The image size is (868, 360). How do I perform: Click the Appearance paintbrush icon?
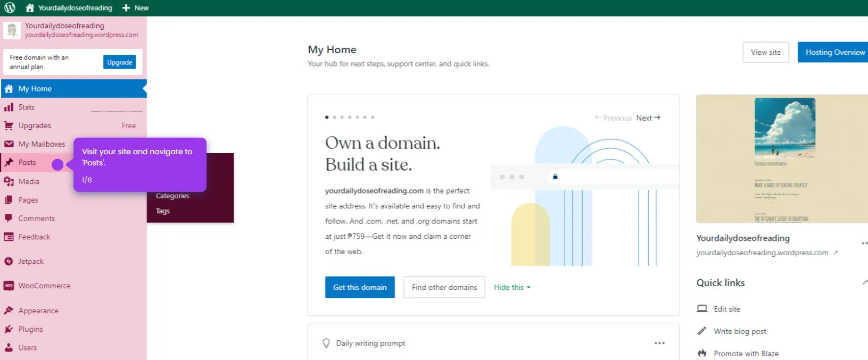pos(9,311)
